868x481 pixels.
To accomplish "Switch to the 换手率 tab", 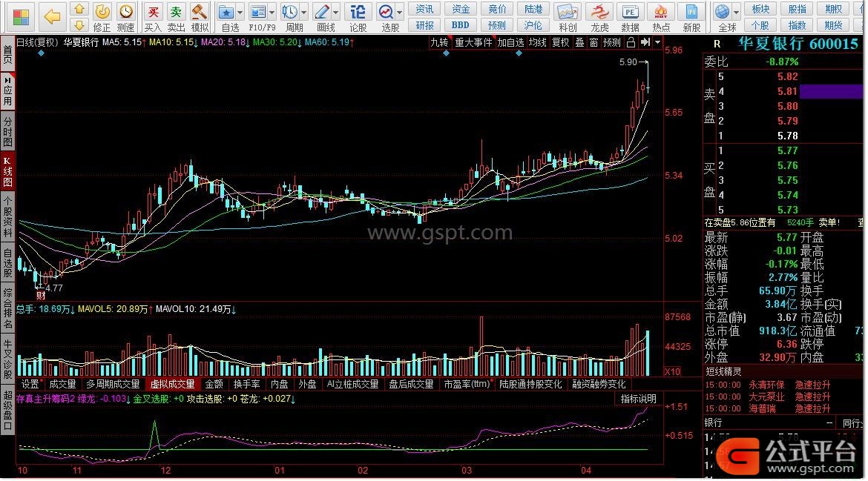I will coord(246,384).
